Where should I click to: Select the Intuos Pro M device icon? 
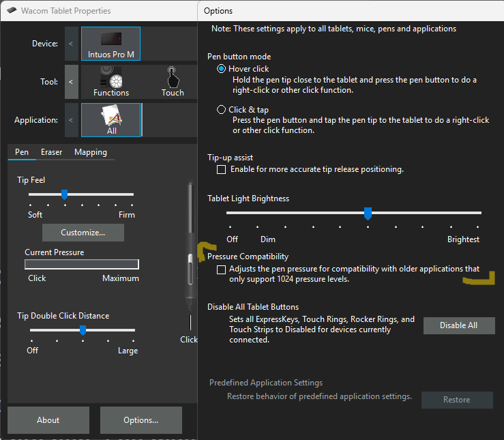click(x=110, y=44)
